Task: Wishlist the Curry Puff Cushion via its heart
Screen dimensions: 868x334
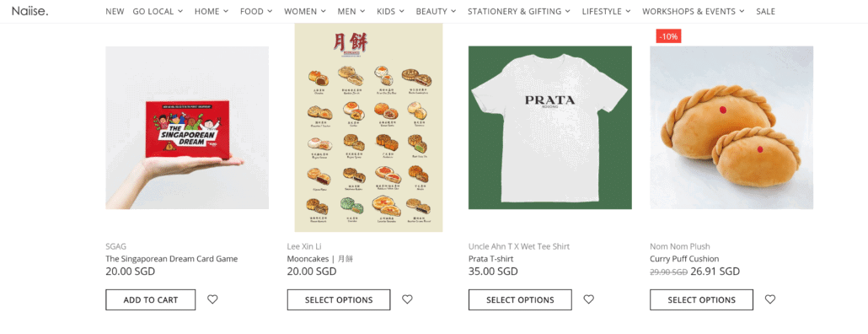Action: (770, 299)
